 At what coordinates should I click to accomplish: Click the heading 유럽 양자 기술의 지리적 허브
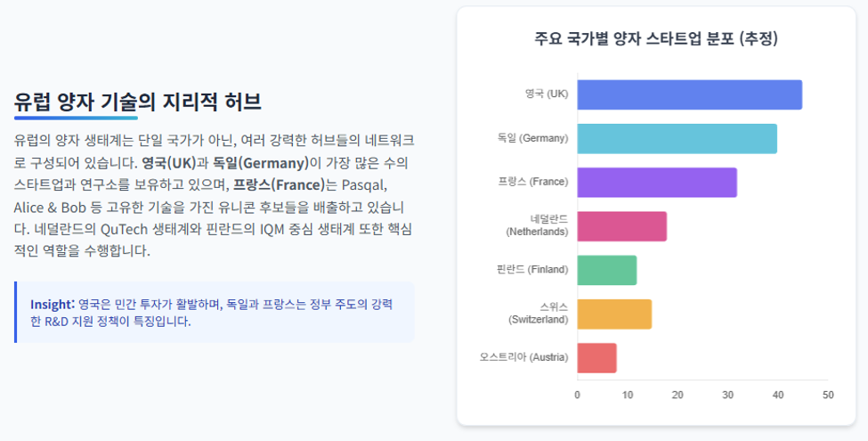tap(137, 102)
